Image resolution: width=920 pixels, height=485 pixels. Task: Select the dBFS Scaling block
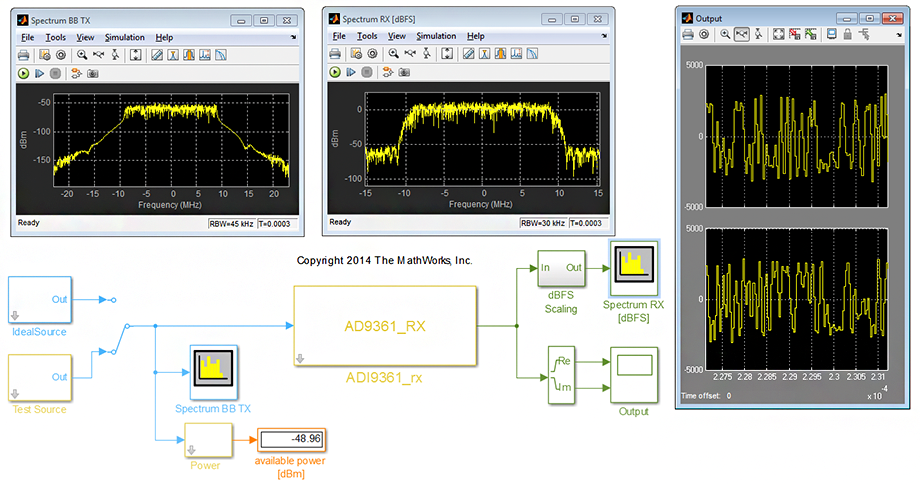562,268
